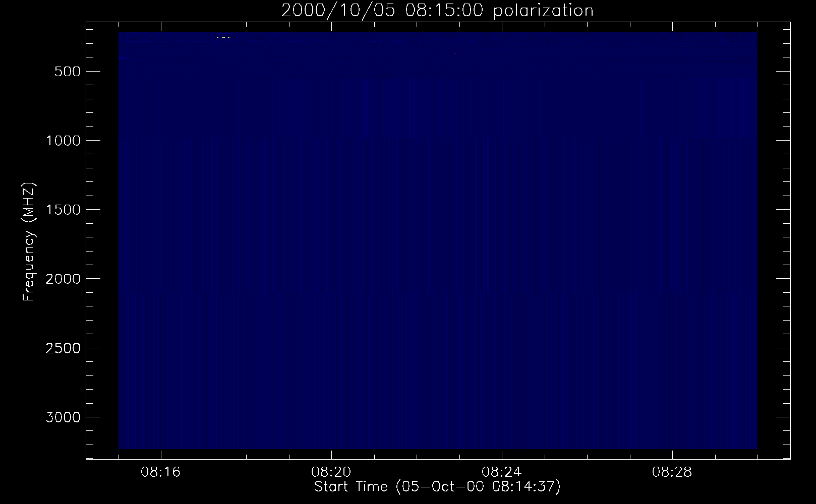Click the '08:20' time axis label

point(331,472)
